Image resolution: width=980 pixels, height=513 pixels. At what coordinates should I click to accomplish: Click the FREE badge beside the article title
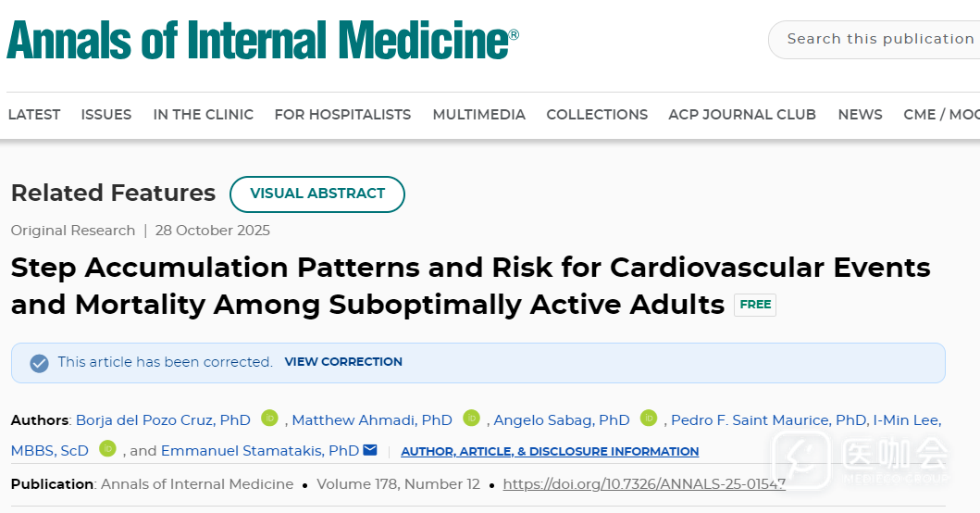[755, 305]
